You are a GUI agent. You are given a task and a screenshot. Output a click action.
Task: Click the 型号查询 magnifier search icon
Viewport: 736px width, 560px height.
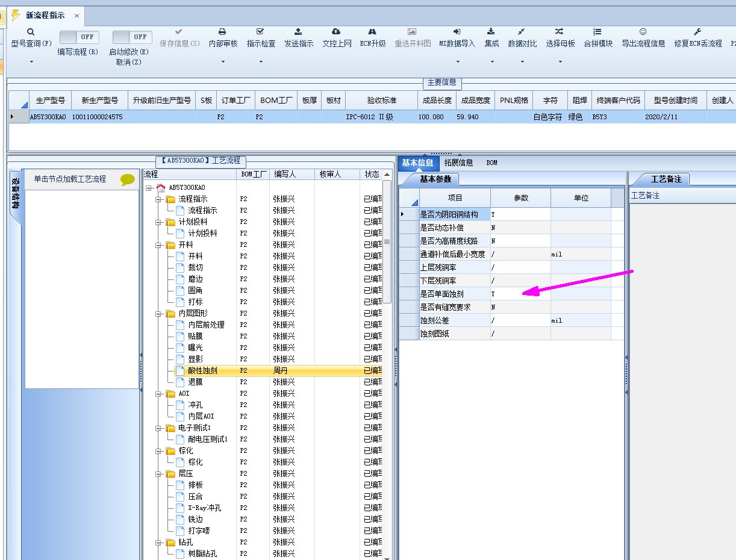point(31,32)
